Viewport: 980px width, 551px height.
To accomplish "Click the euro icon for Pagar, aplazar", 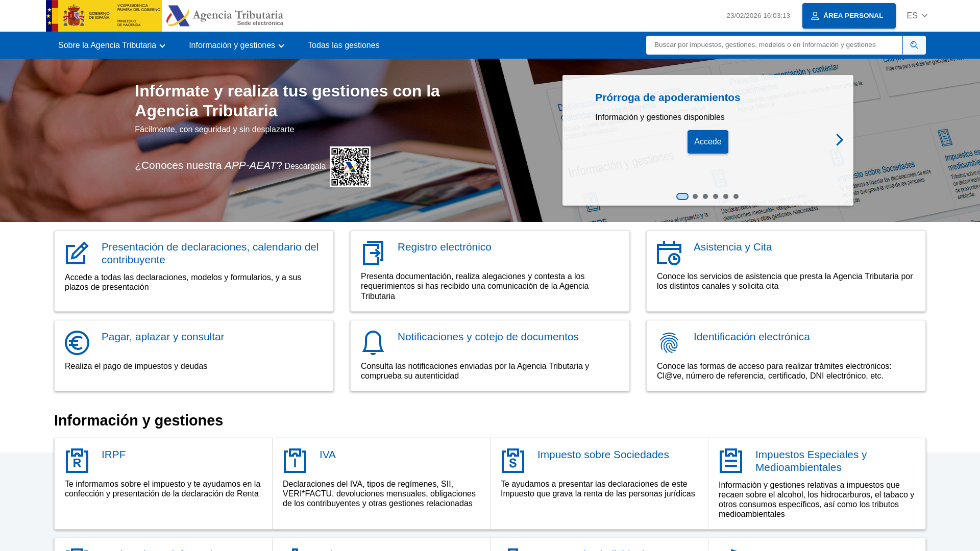I will 77,343.
